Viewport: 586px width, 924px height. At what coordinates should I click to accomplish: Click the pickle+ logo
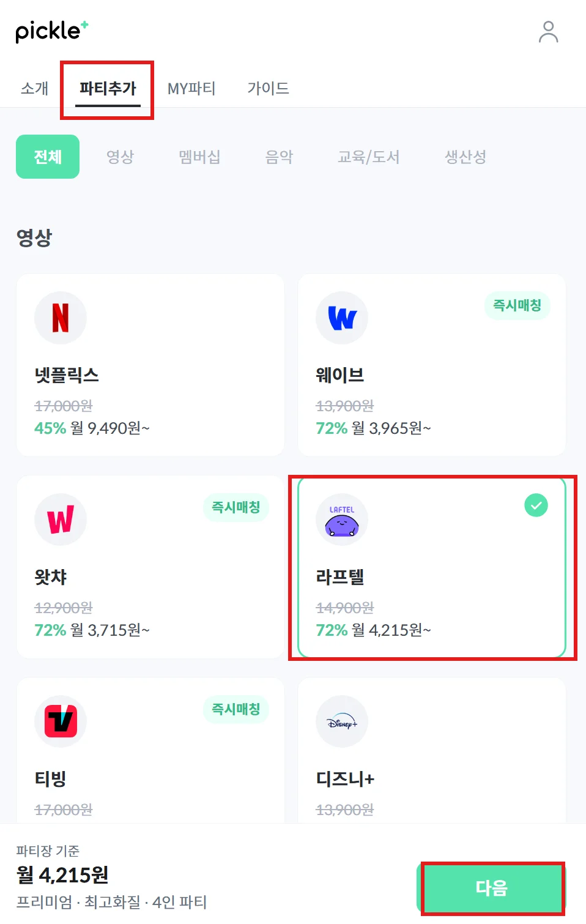pyautogui.click(x=52, y=31)
